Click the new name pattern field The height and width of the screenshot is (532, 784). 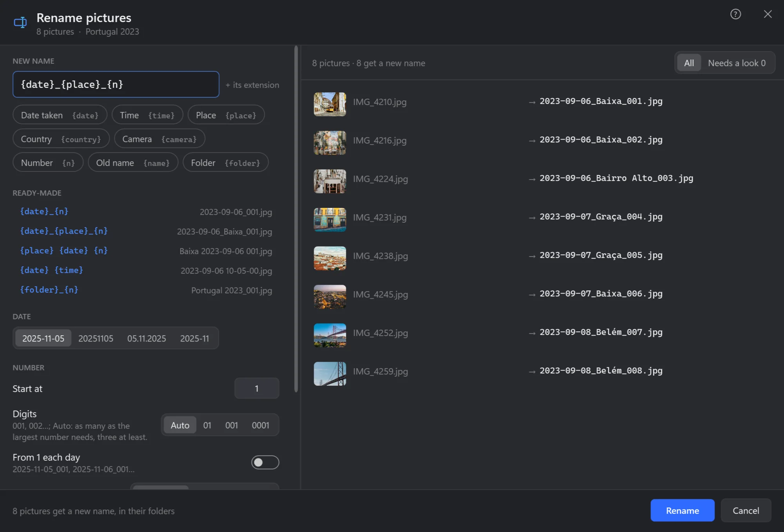(x=116, y=84)
